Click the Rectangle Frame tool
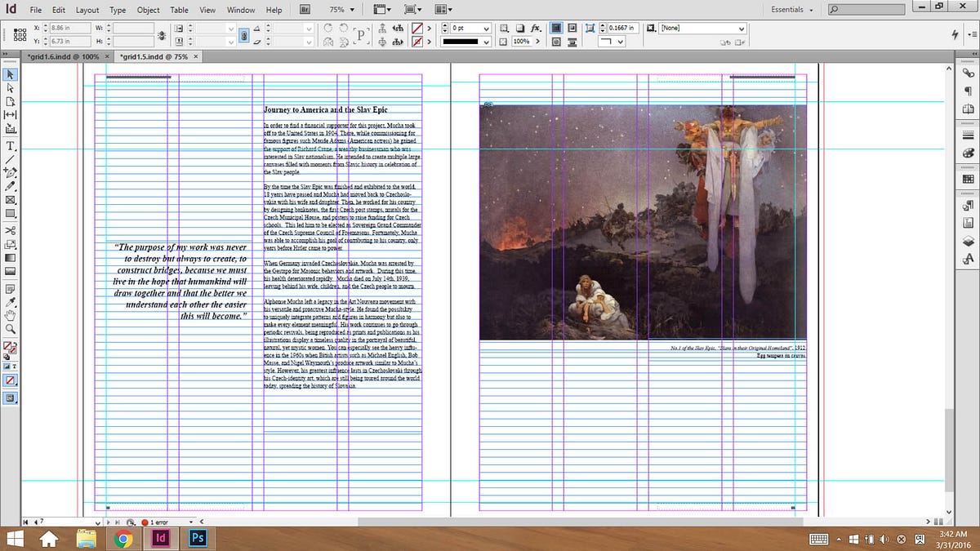The width and height of the screenshot is (980, 551). point(11,200)
